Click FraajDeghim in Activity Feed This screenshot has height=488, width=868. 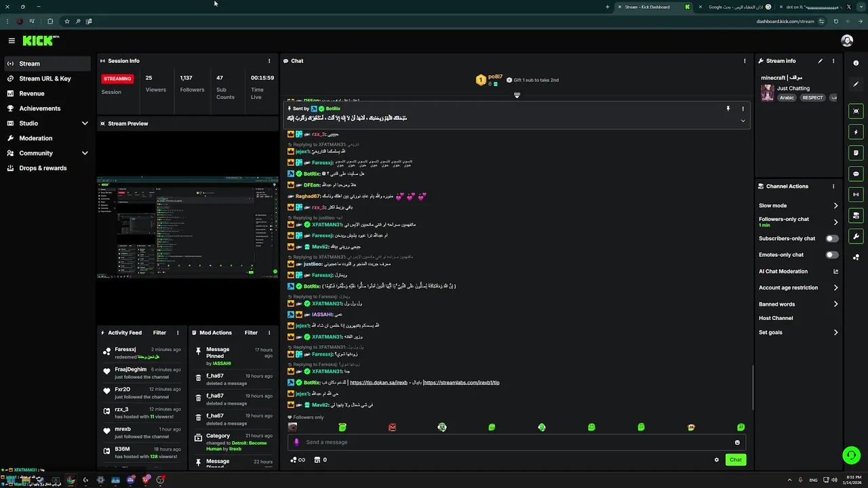pos(130,369)
